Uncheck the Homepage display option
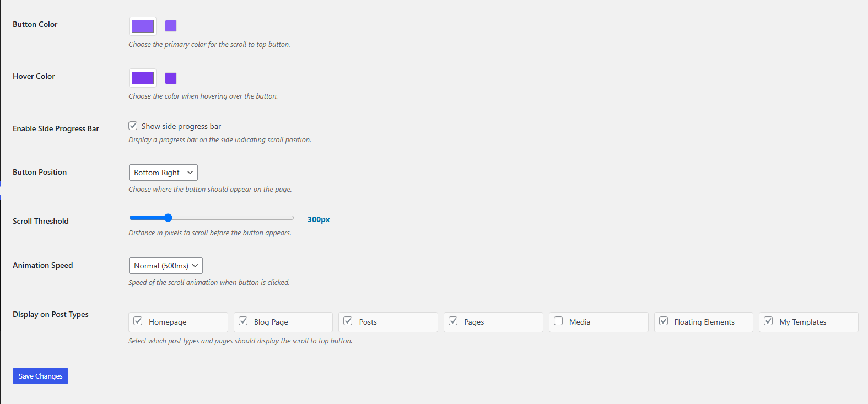The width and height of the screenshot is (868, 404). click(138, 321)
